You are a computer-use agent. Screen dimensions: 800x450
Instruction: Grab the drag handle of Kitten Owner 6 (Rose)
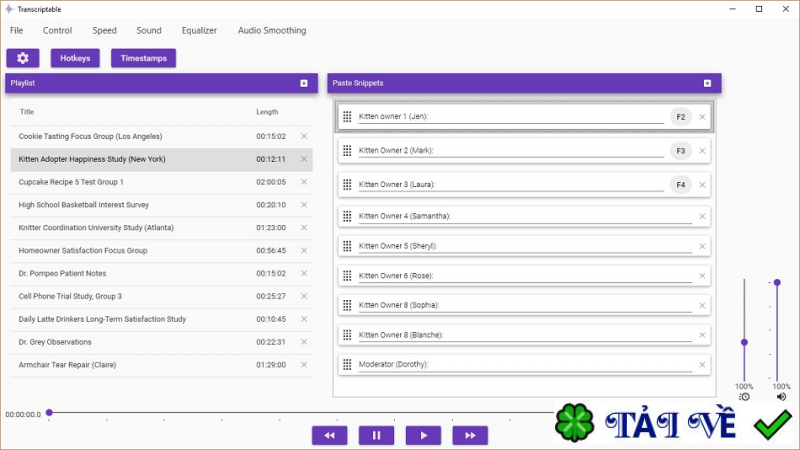347,276
